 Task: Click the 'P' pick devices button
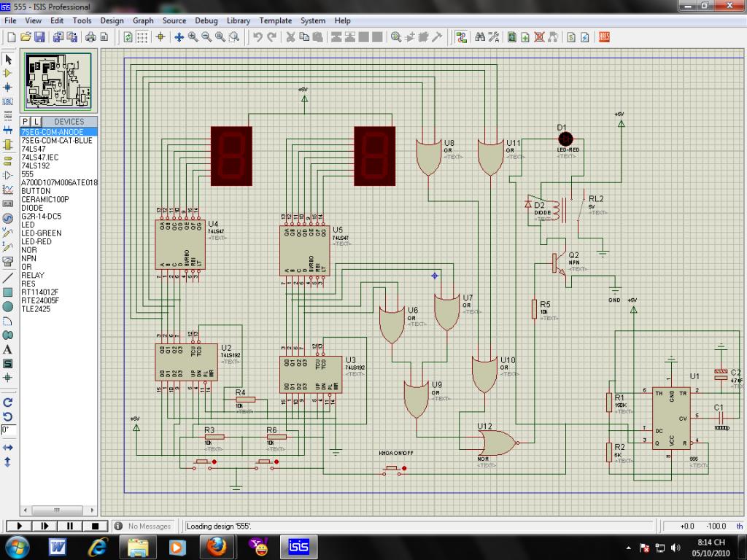(26, 122)
